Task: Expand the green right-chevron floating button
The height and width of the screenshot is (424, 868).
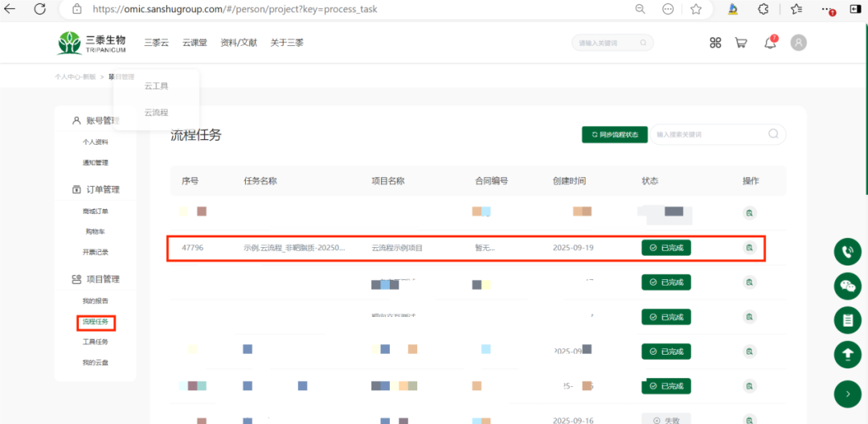Action: coord(847,393)
